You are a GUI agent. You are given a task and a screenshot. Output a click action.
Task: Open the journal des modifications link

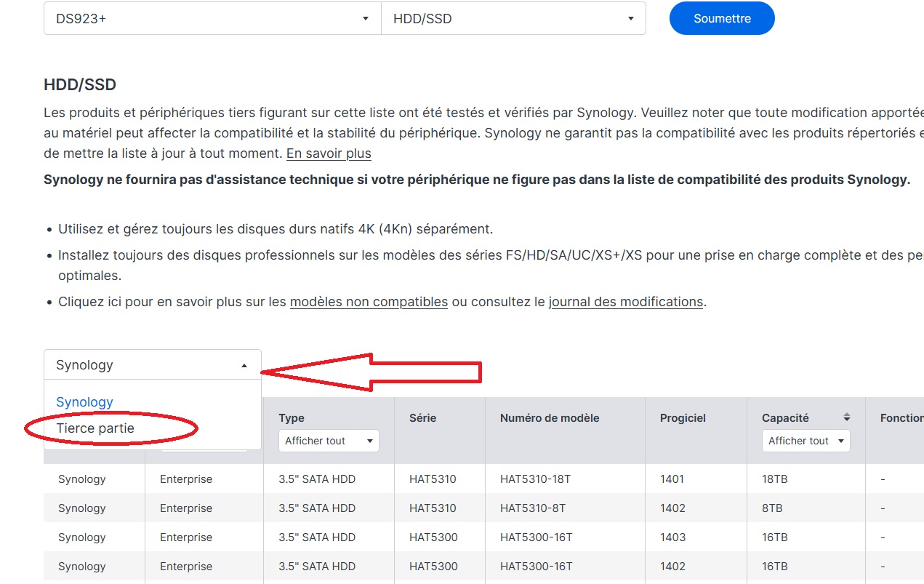[626, 301]
